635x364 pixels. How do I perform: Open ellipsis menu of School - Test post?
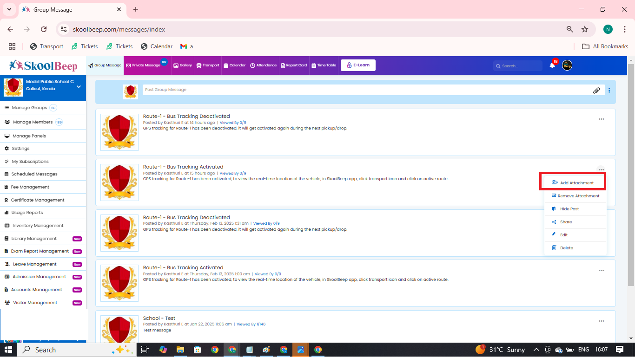pyautogui.click(x=601, y=321)
